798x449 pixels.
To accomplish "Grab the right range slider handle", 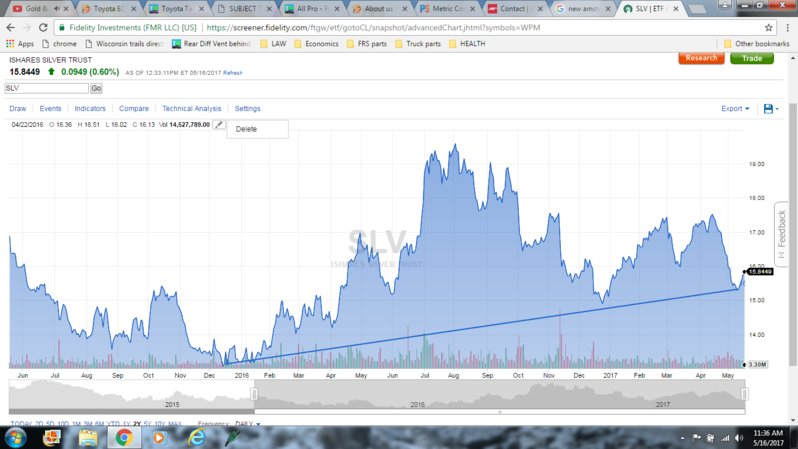I will point(744,394).
